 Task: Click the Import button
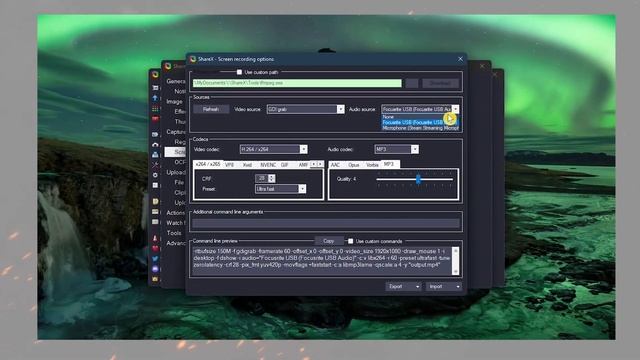(443, 287)
